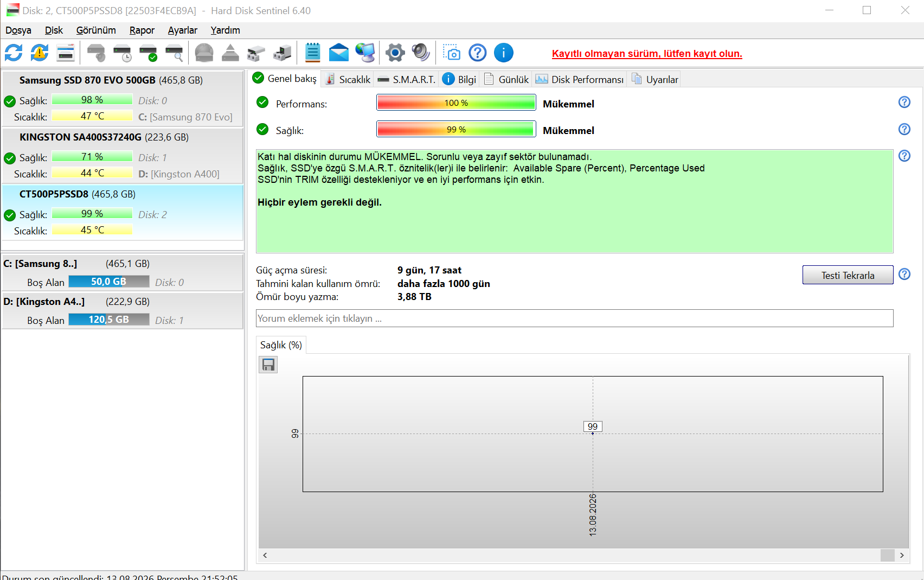
Task: Open the Disk menu
Action: pyautogui.click(x=54, y=30)
